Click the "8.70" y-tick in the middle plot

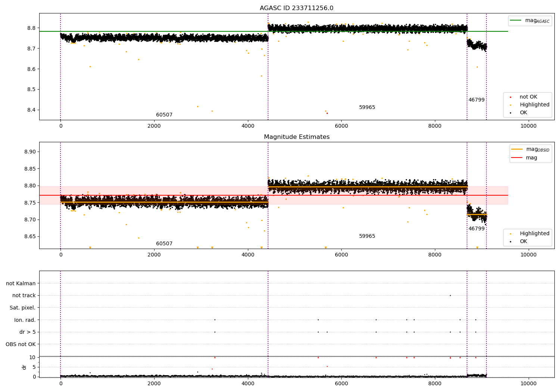click(30, 220)
